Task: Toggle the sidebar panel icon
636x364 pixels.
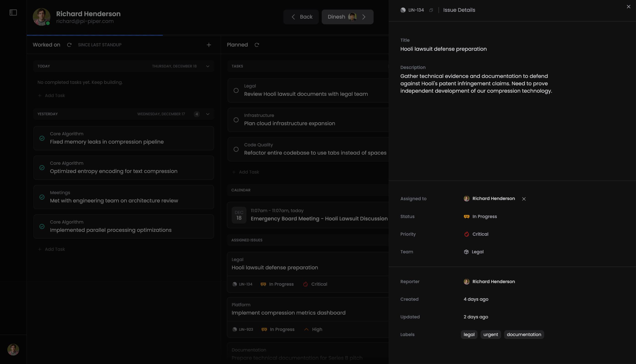Action: (13, 12)
